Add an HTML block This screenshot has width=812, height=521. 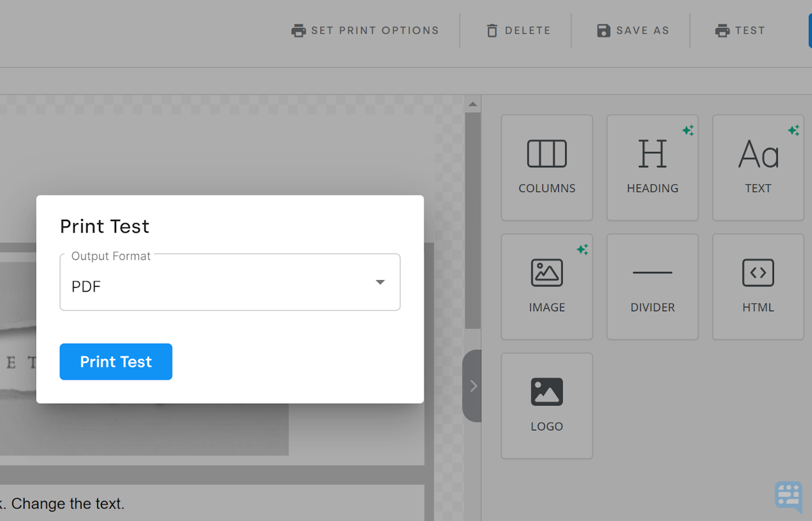[x=757, y=286]
